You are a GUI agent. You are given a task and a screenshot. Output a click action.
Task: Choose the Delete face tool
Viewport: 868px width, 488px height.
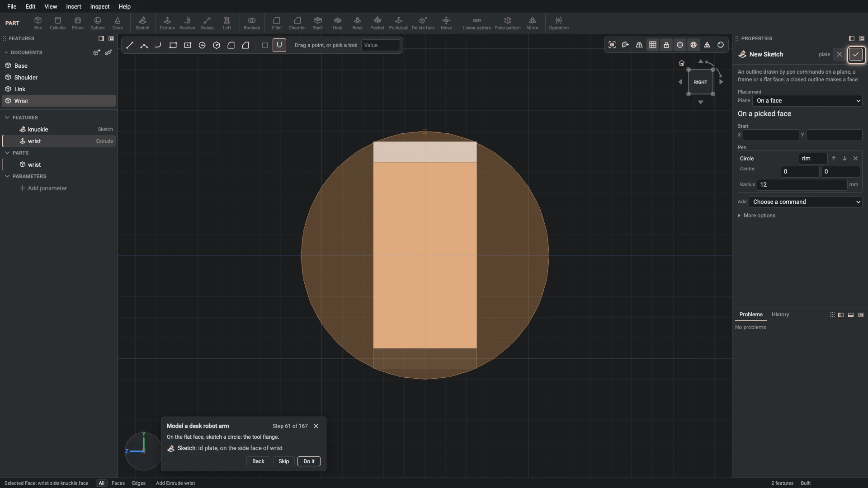click(x=423, y=23)
